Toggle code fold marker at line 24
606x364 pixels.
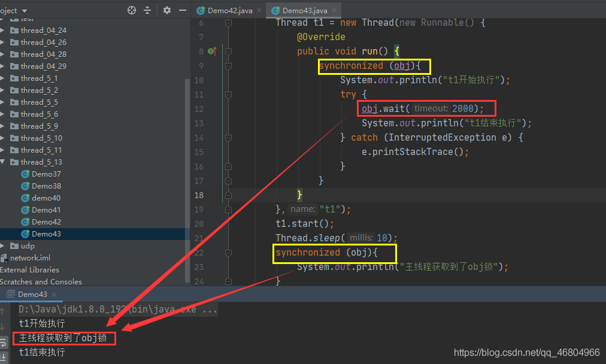pyautogui.click(x=228, y=281)
